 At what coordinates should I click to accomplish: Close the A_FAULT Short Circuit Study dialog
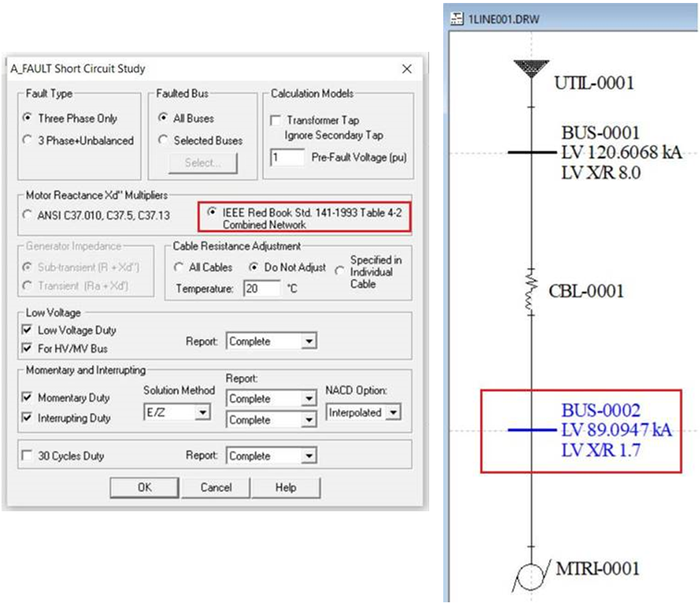point(406,69)
